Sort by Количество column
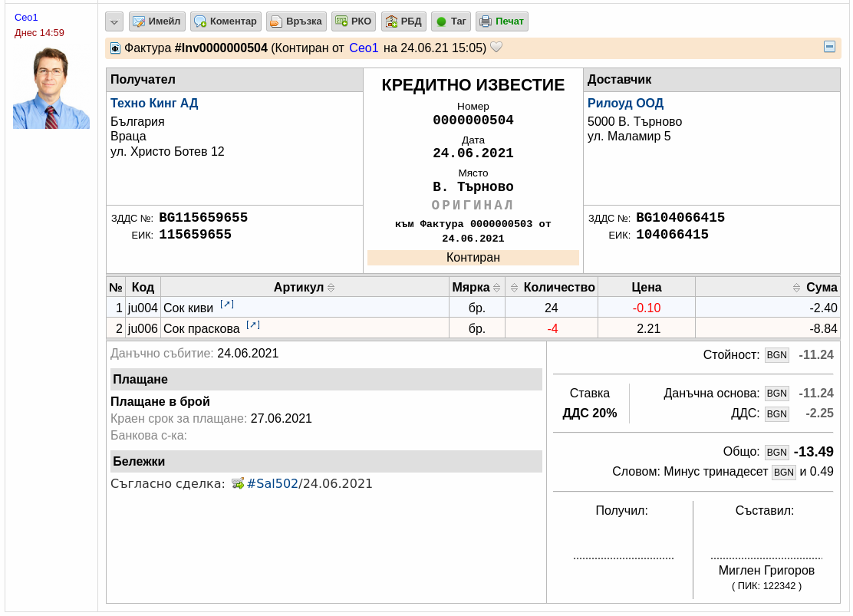 click(x=514, y=288)
